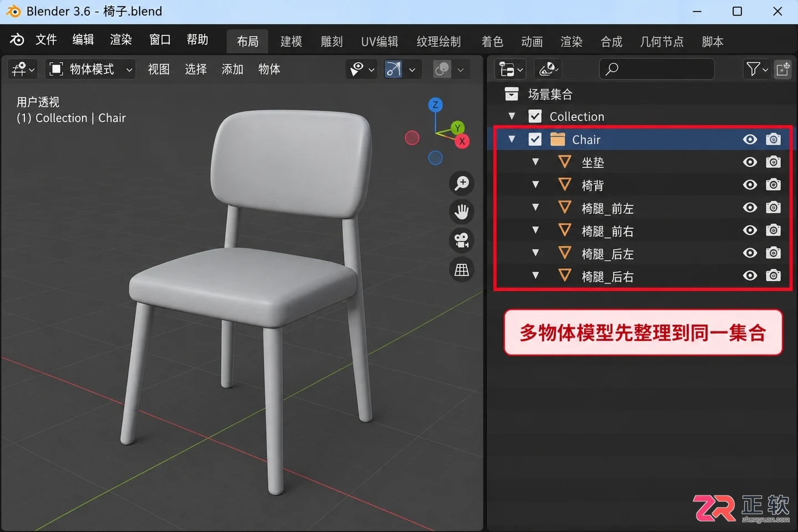Open the editor type dropdown in viewport

click(23, 69)
